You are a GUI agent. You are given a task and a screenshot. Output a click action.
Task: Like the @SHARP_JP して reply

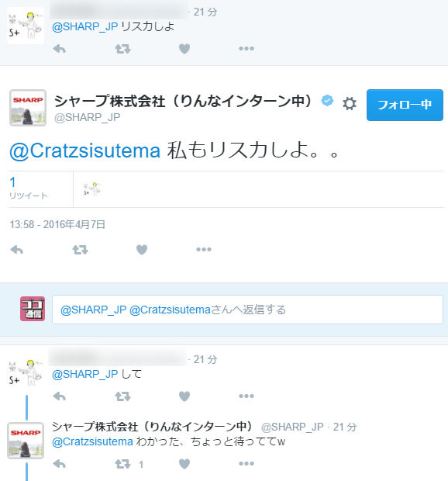(x=184, y=396)
